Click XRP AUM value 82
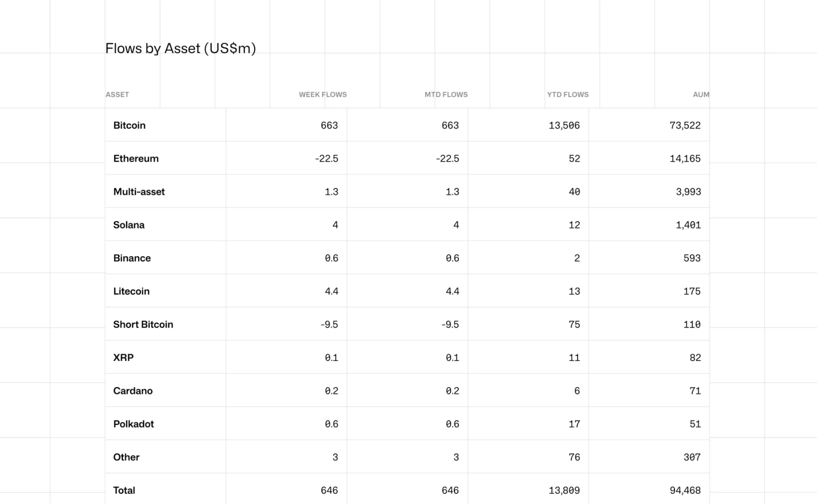Viewport: 817px width, 504px height. [x=695, y=358]
